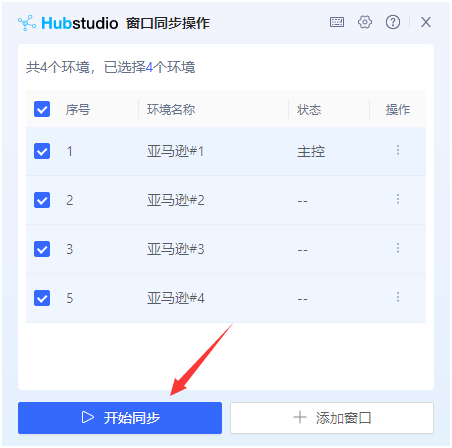The height and width of the screenshot is (448, 452).
Task: Open more actions for 亚马逊#1
Action: 398,150
